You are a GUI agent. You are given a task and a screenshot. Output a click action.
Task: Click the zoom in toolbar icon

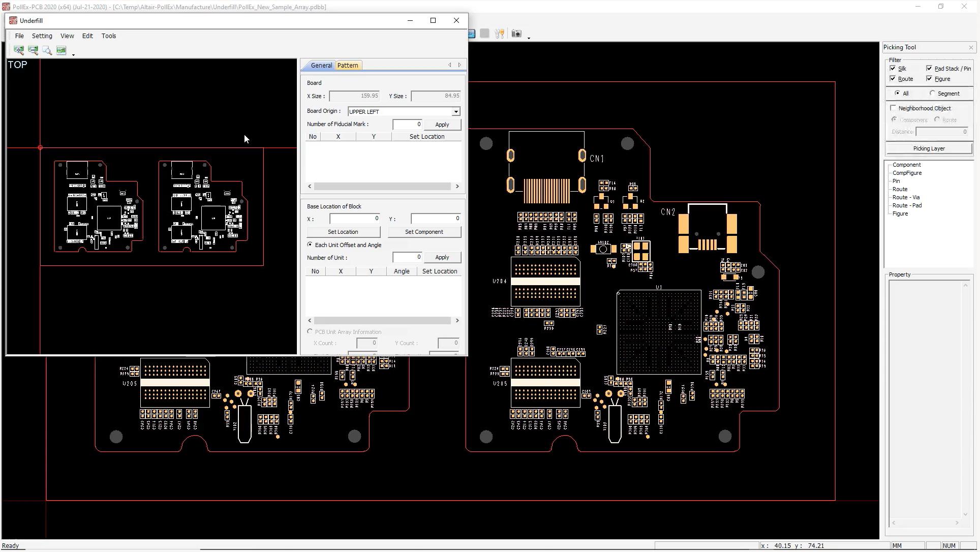19,50
